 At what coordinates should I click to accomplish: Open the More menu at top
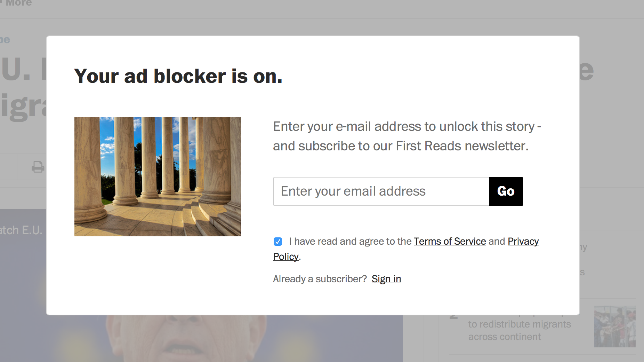click(19, 3)
